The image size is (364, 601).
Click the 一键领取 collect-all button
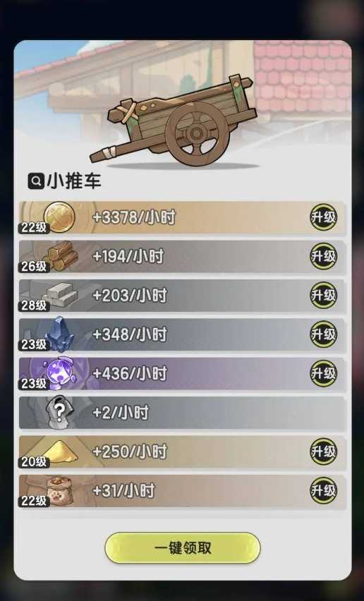click(x=183, y=547)
